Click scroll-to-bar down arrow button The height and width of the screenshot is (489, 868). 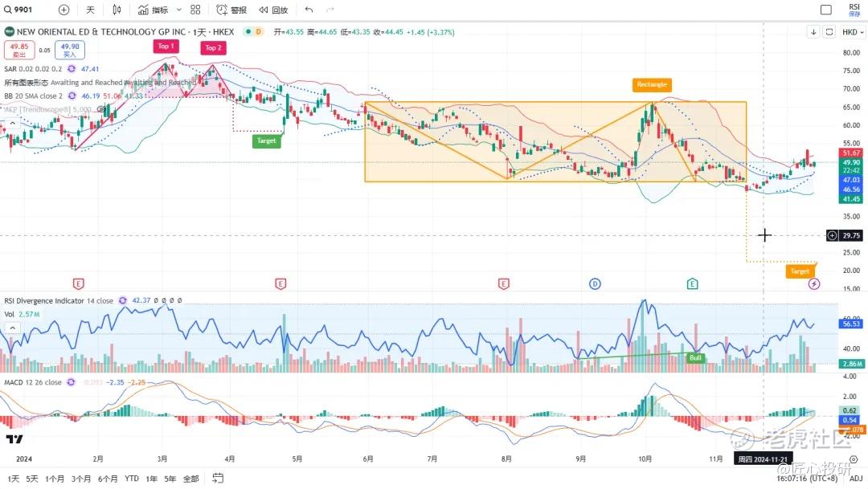pos(813,32)
